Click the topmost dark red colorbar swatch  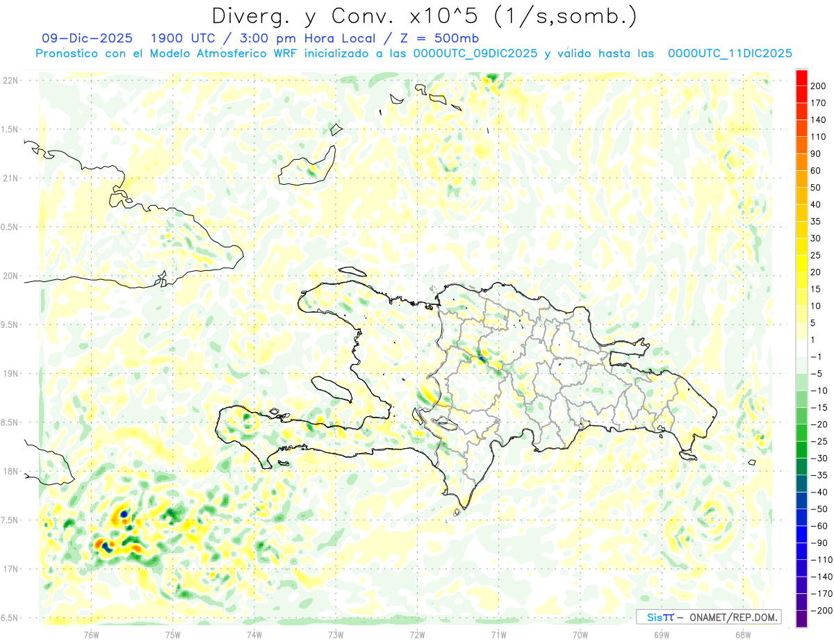801,77
